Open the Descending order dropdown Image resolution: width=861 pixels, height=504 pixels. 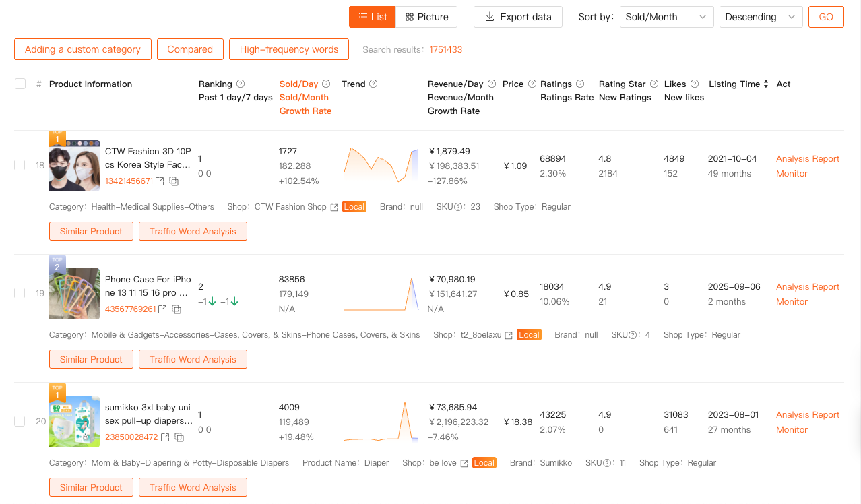[x=760, y=17]
